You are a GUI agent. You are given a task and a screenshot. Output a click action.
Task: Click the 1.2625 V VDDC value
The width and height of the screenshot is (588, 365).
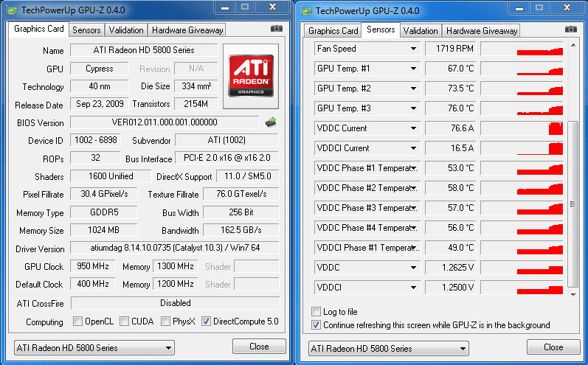(450, 268)
